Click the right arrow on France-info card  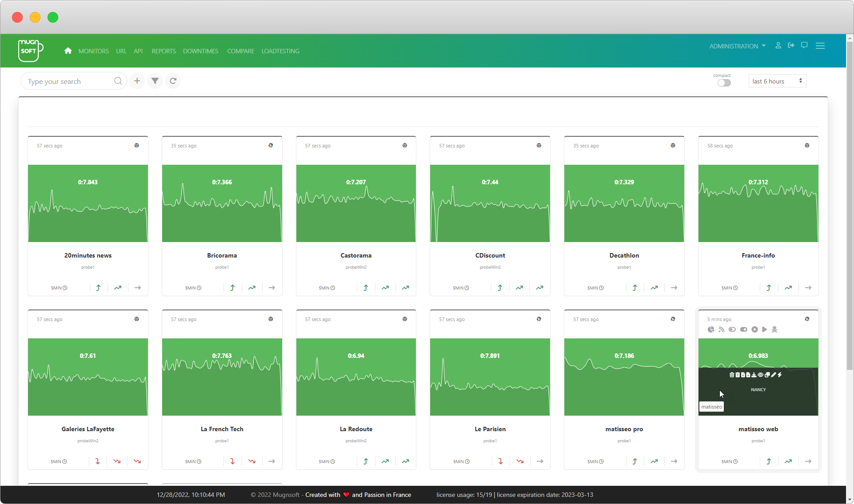808,288
